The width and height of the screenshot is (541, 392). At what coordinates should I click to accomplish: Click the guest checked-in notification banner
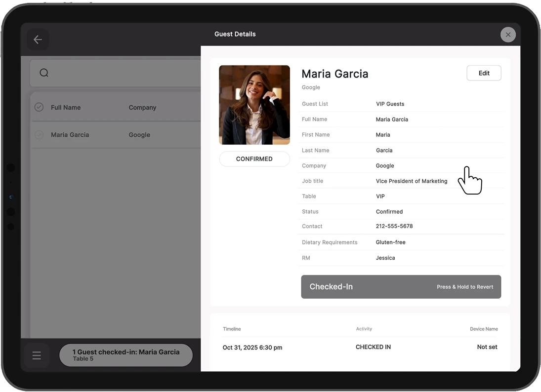125,355
